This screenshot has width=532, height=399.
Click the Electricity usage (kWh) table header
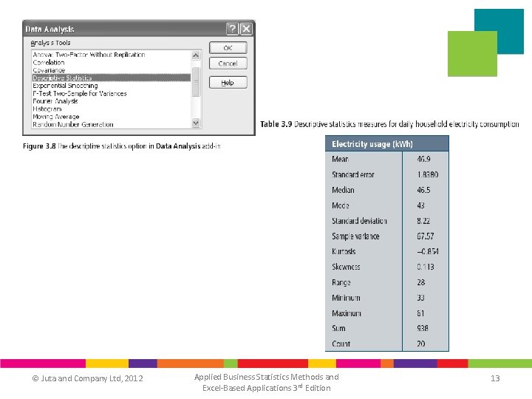pyautogui.click(x=386, y=144)
